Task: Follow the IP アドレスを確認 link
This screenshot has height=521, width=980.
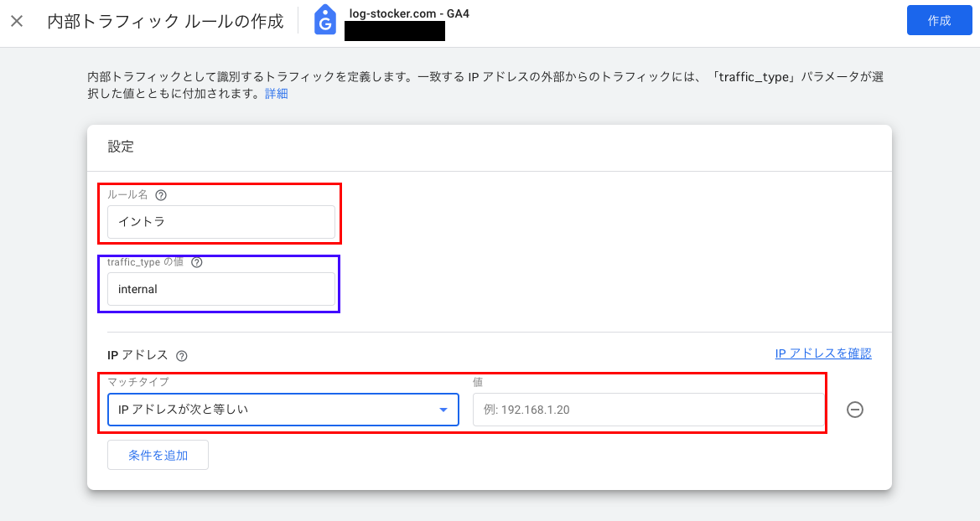Action: pyautogui.click(x=823, y=353)
